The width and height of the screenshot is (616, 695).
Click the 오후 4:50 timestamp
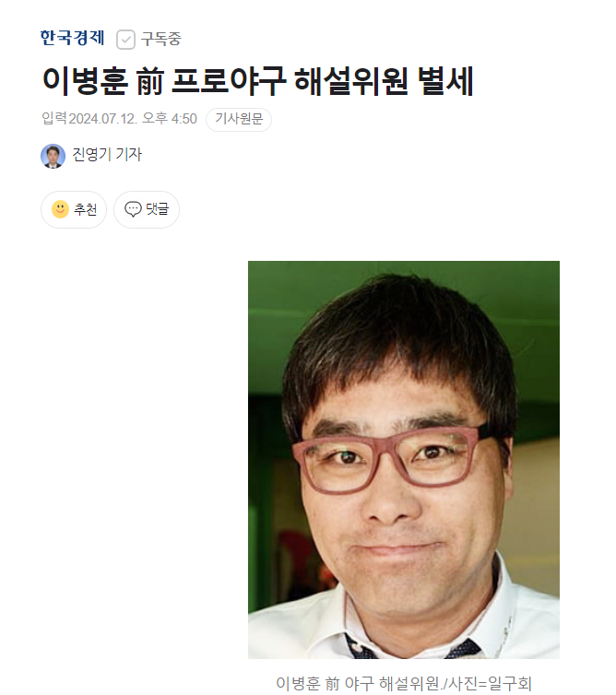pos(170,119)
